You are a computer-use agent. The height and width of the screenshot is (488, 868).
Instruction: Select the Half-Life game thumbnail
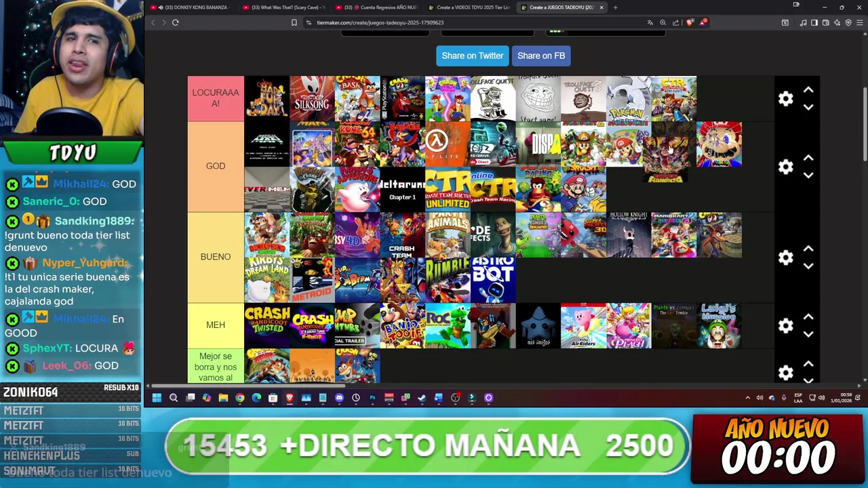point(448,144)
